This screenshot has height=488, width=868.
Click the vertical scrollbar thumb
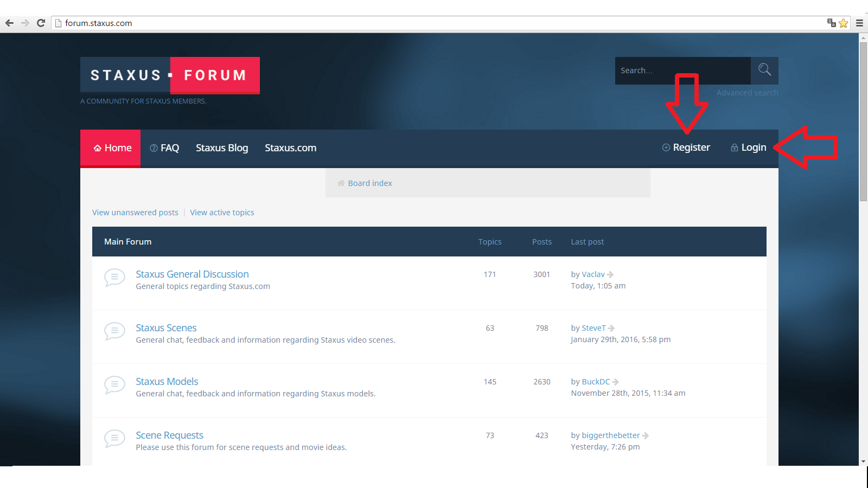tap(863, 122)
